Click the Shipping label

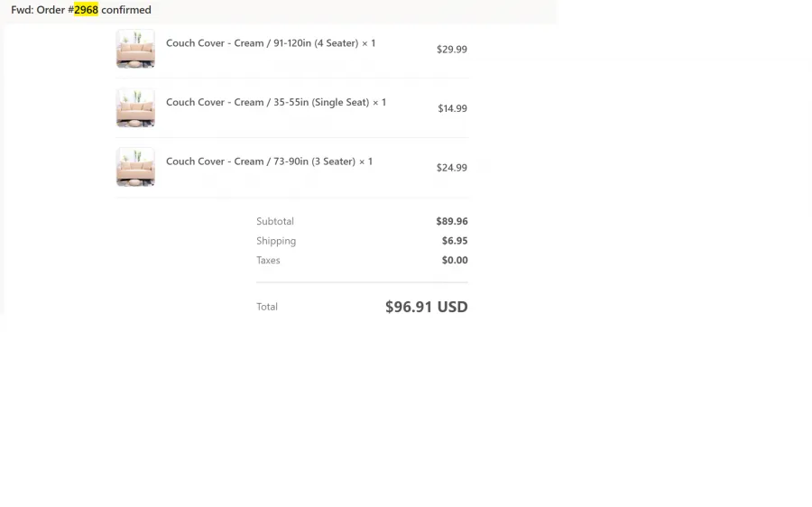276,241
